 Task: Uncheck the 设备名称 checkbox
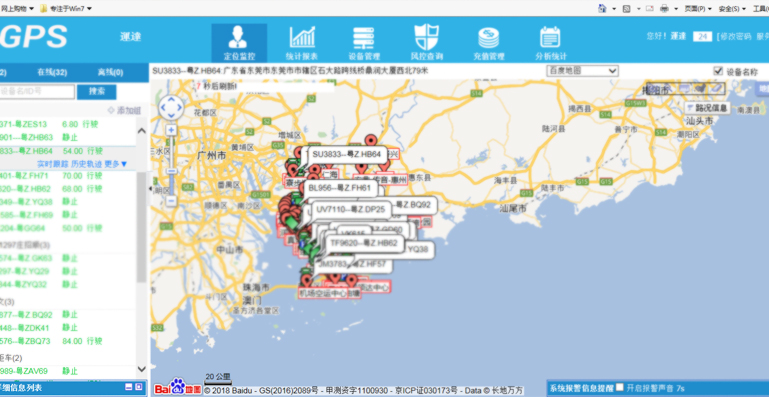coord(718,71)
